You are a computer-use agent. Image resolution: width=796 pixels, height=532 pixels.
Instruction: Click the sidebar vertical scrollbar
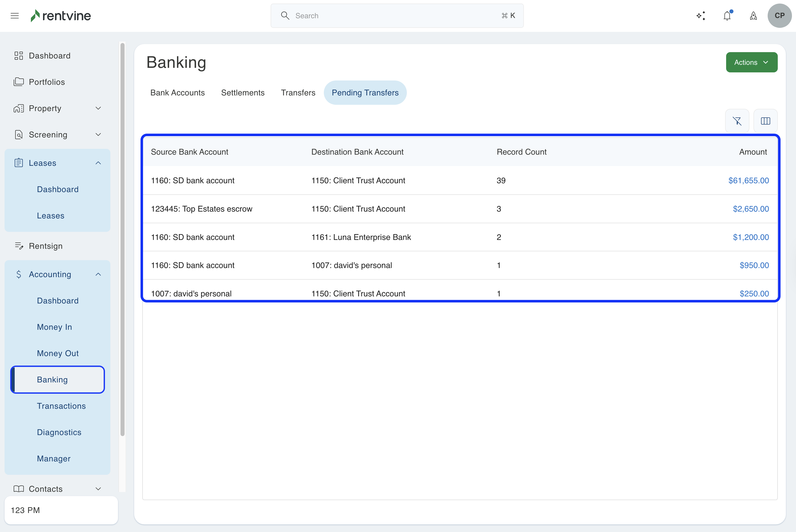(x=123, y=237)
